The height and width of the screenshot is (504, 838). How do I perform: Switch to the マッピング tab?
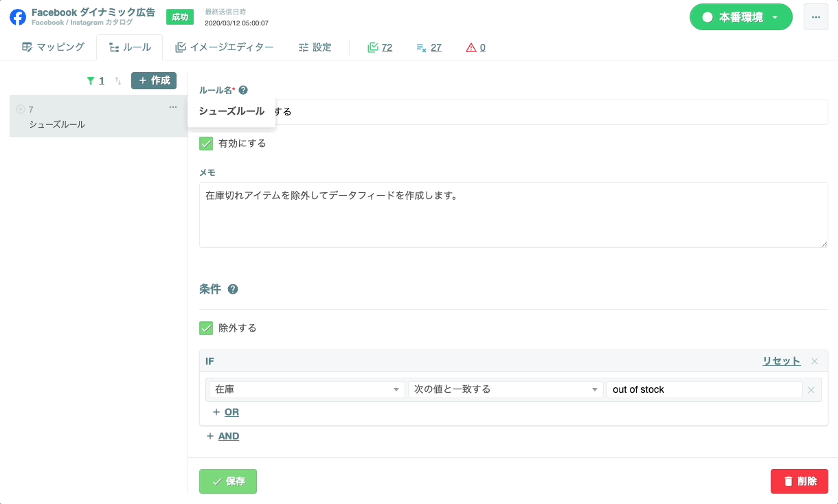tap(53, 47)
